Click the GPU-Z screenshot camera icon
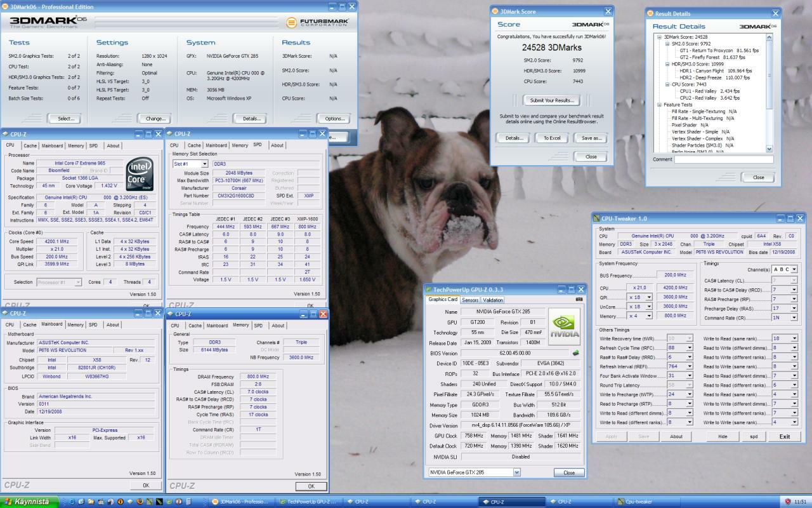812x508 pixels. coord(579,299)
